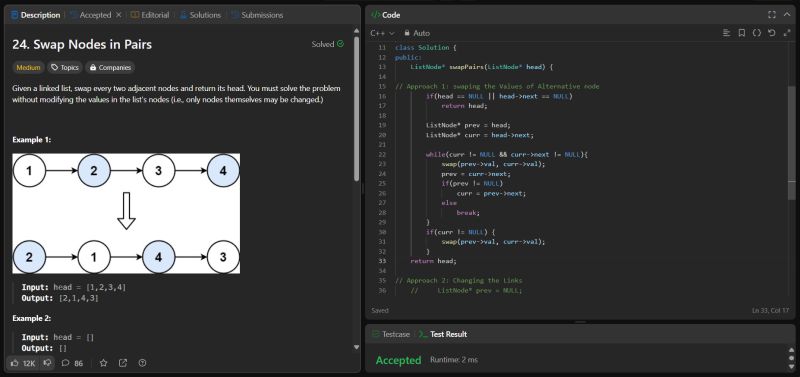Close the Accepted tab
800x377 pixels.
(118, 15)
